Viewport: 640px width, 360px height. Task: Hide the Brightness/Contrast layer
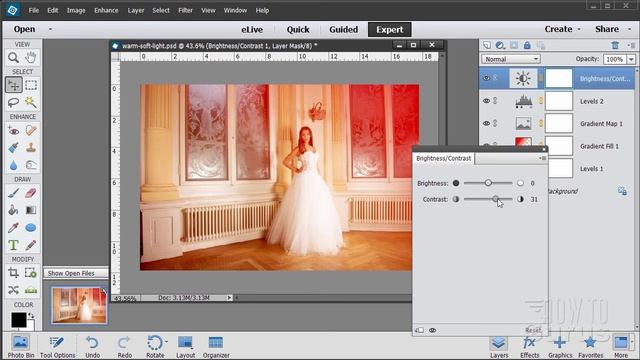(x=486, y=78)
